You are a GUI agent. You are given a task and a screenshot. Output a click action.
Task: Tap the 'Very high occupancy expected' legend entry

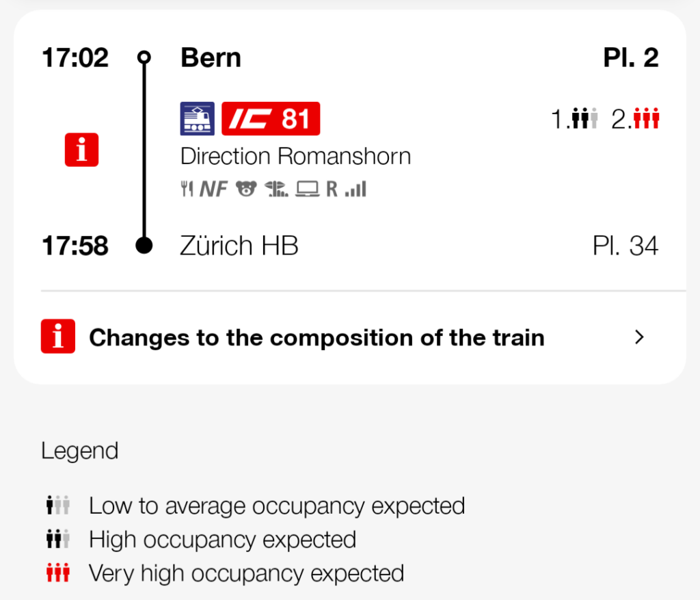[x=246, y=573]
